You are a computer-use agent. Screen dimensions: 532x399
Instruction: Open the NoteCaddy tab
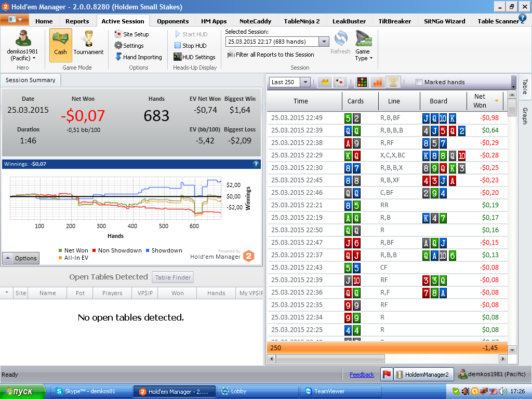[x=255, y=21]
